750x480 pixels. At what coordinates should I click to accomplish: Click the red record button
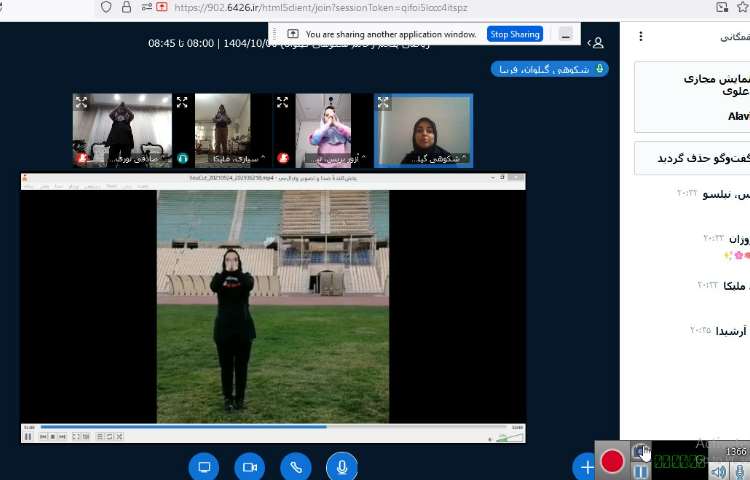(x=612, y=461)
